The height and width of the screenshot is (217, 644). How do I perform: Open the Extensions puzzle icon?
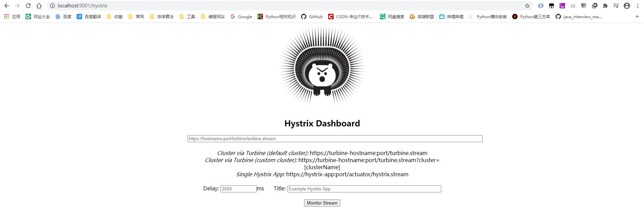605,6
